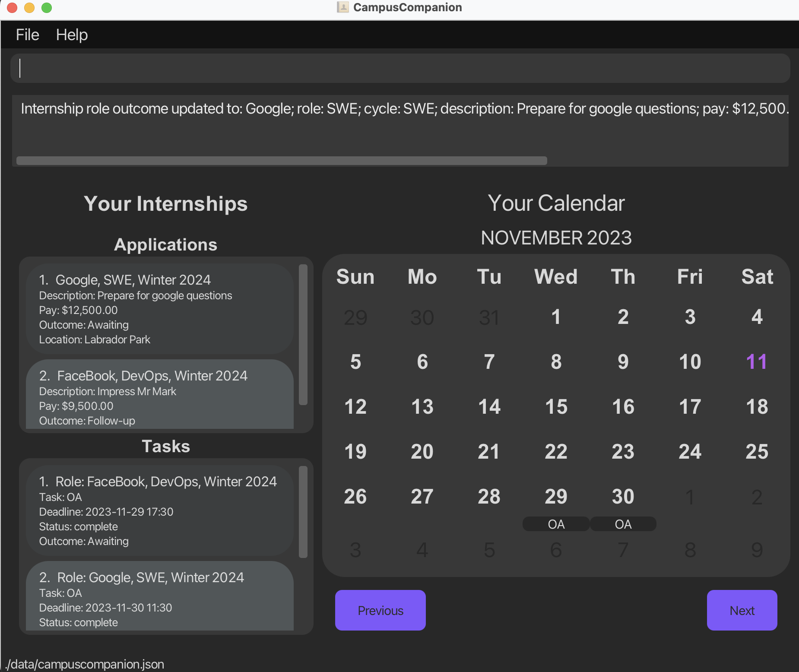Select task 2 Role: Google SWE card
Image resolution: width=799 pixels, height=672 pixels.
[x=160, y=596]
